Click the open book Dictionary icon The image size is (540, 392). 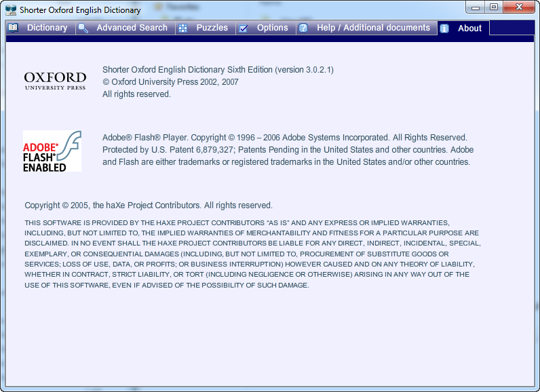click(x=13, y=28)
